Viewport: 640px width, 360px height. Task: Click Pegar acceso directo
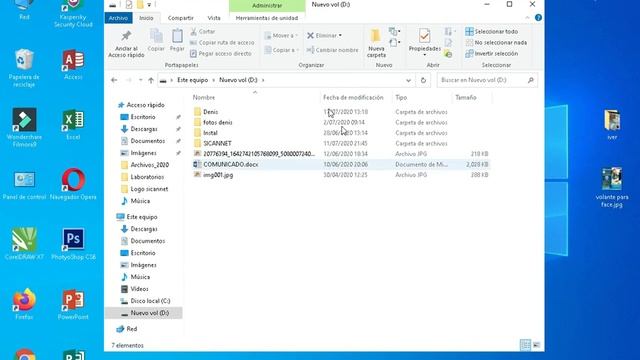221,53
